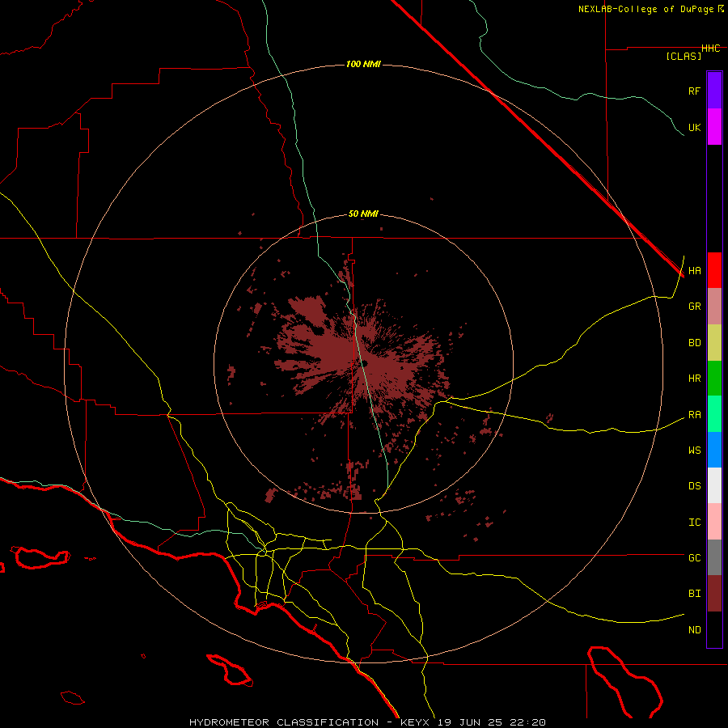This screenshot has width=728, height=728.
Task: Click the HHC product label
Action: click(711, 49)
